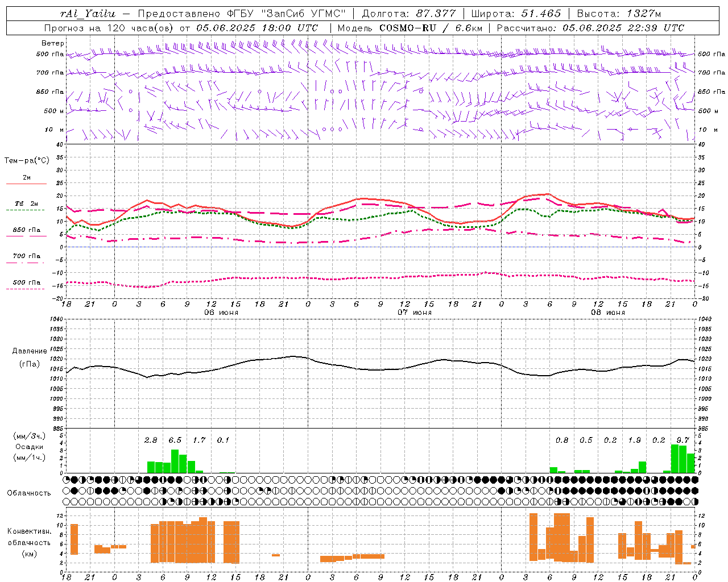Select the 6.5 precipitation total value

point(175,440)
